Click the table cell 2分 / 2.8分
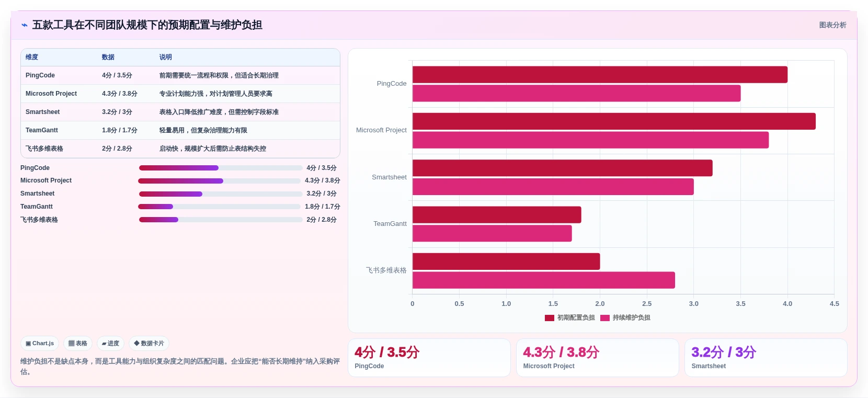 pos(117,149)
